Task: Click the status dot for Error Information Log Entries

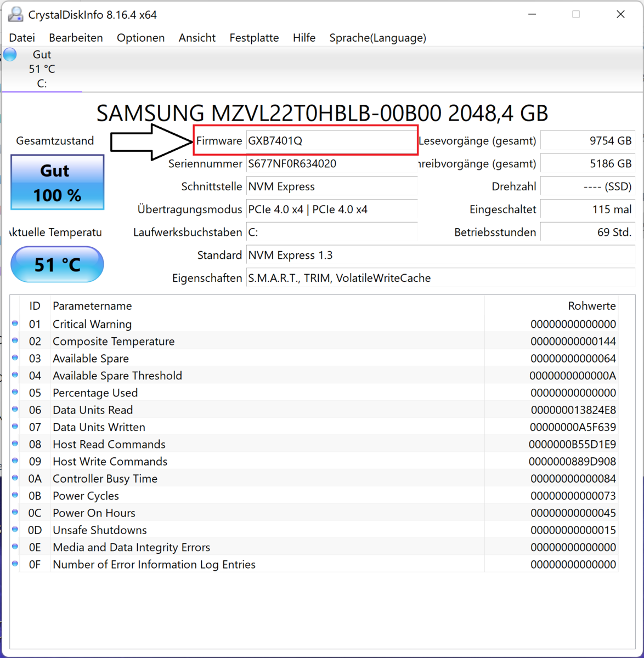Action: click(15, 564)
